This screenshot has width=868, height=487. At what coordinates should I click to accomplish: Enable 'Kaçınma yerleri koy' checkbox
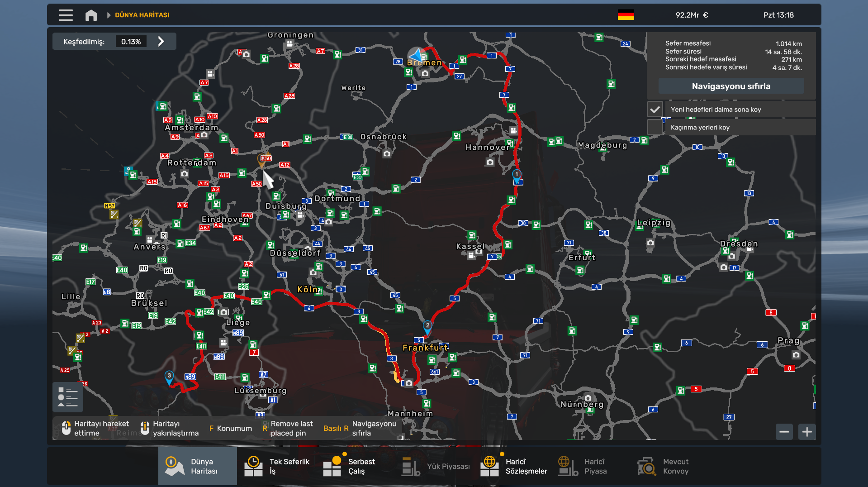[655, 127]
